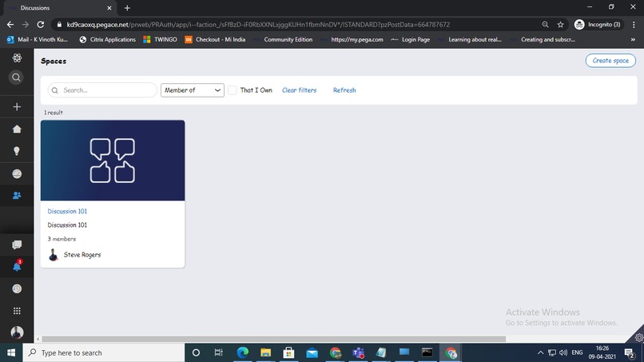The width and height of the screenshot is (644, 362).
Task: Open the apps grid icon in sidebar
Action: [17, 311]
